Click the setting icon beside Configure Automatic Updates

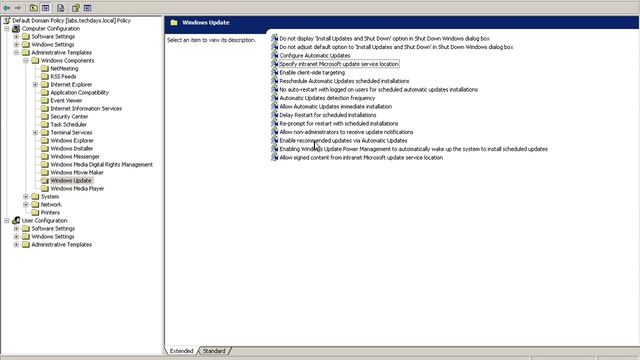coord(274,55)
